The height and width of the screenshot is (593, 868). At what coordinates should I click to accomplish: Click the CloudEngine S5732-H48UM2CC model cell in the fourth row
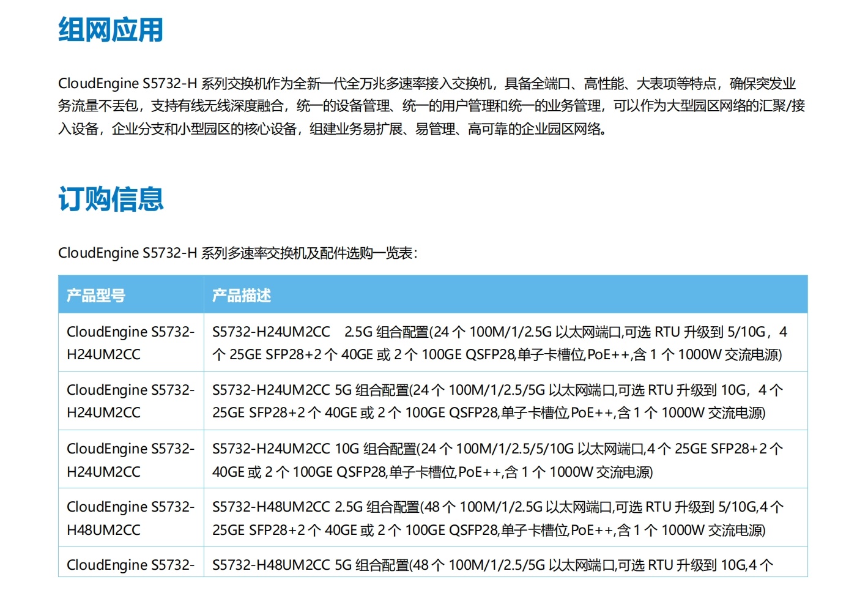(x=130, y=518)
